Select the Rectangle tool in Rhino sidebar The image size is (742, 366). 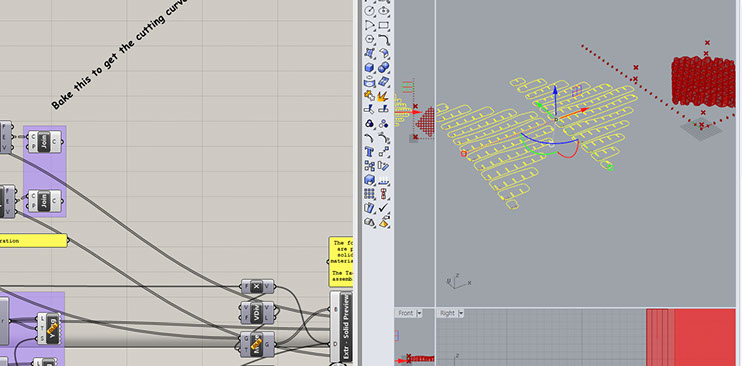click(x=384, y=25)
